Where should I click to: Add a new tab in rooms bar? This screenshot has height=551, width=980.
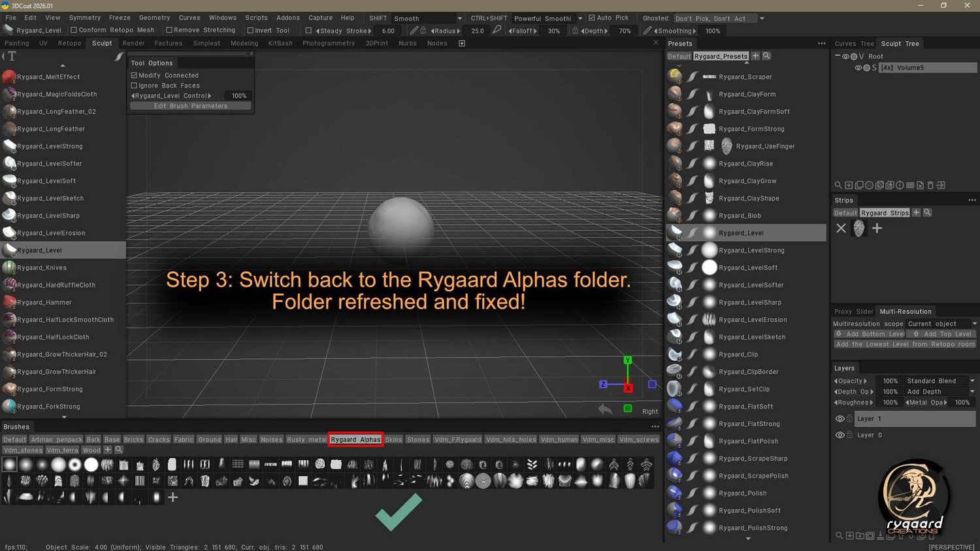(x=462, y=44)
